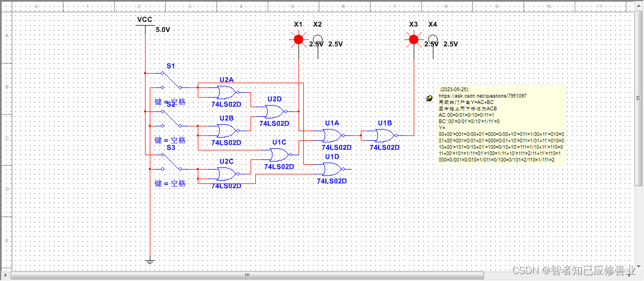
Task: Click the 'U1B' reference label
Action: click(x=385, y=123)
